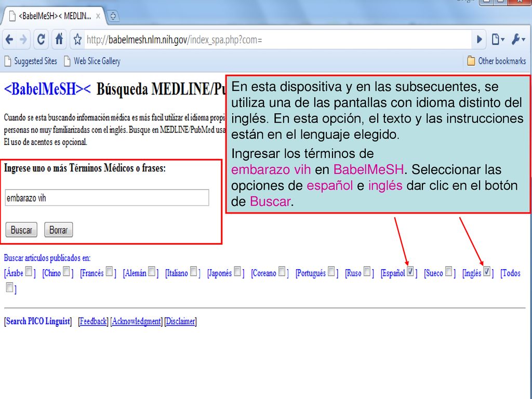Go back with the browser back arrow
This screenshot has height=399, width=532.
[9, 39]
